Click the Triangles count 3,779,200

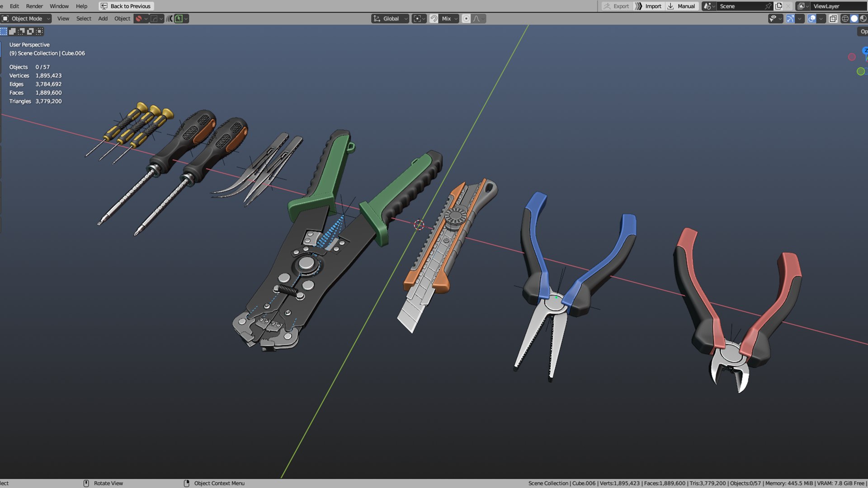coord(48,101)
